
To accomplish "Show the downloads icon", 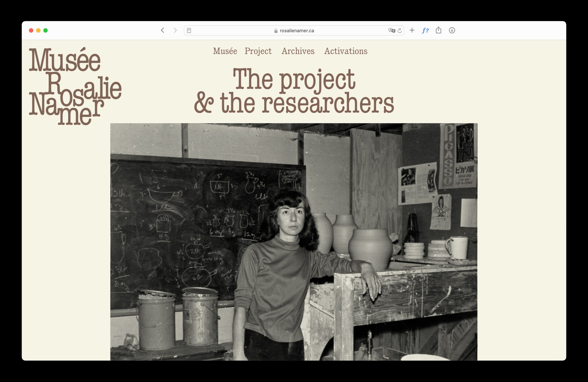I will [x=452, y=30].
